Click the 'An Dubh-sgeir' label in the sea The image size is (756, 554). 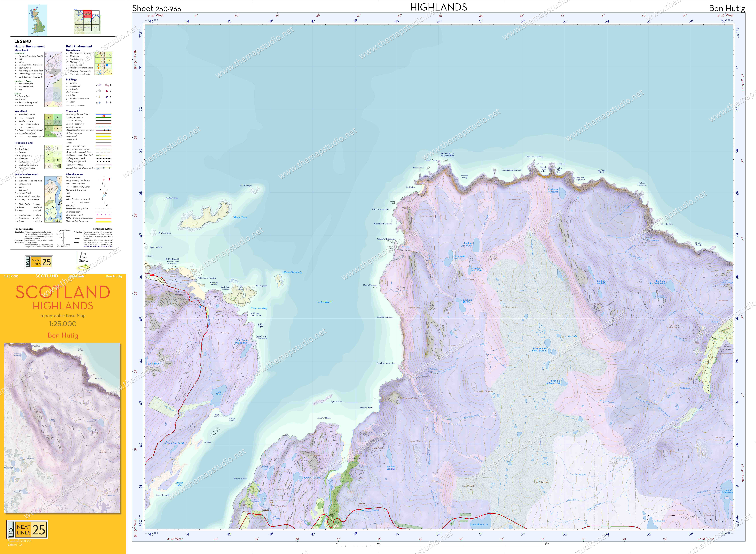[x=246, y=185]
